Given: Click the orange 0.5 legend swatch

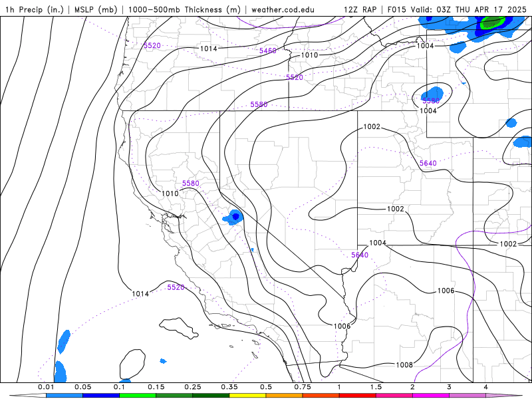Looking at the screenshot, I should (285, 396).
